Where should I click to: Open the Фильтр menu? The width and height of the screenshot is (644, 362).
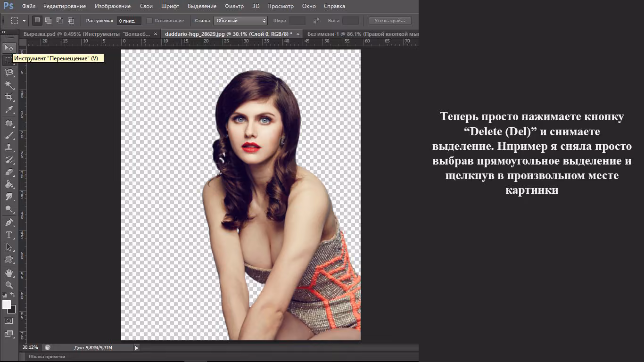pyautogui.click(x=234, y=6)
